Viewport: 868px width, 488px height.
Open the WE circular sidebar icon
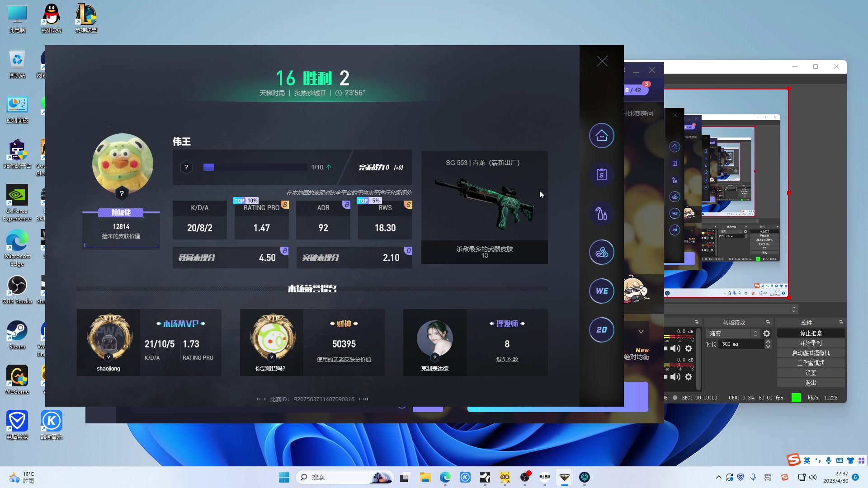click(601, 291)
